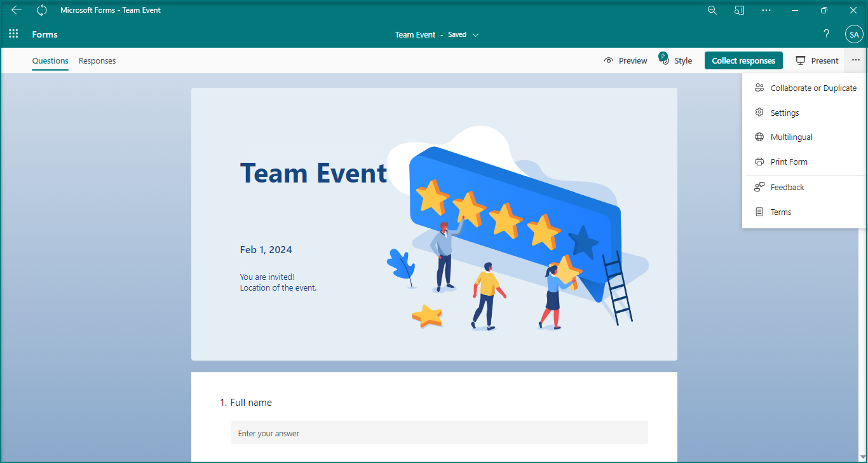This screenshot has height=463, width=868.
Task: Click the Collect responses button
Action: 743,61
